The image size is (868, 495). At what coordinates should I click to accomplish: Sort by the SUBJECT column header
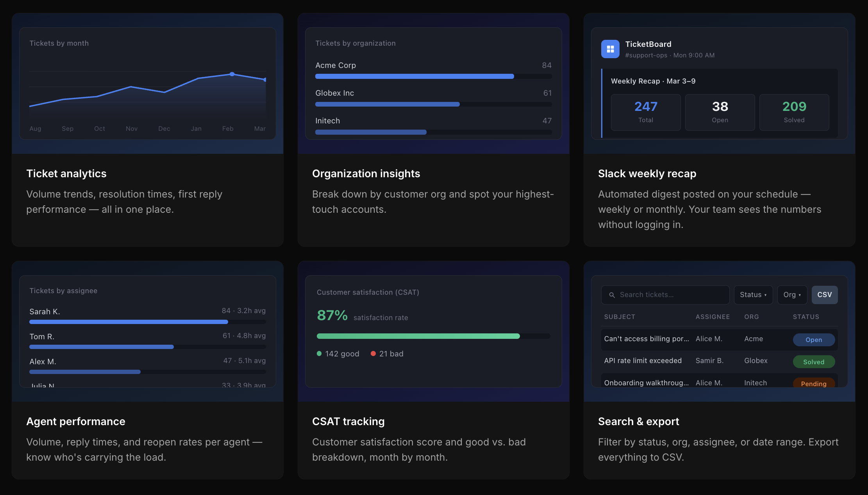(620, 317)
